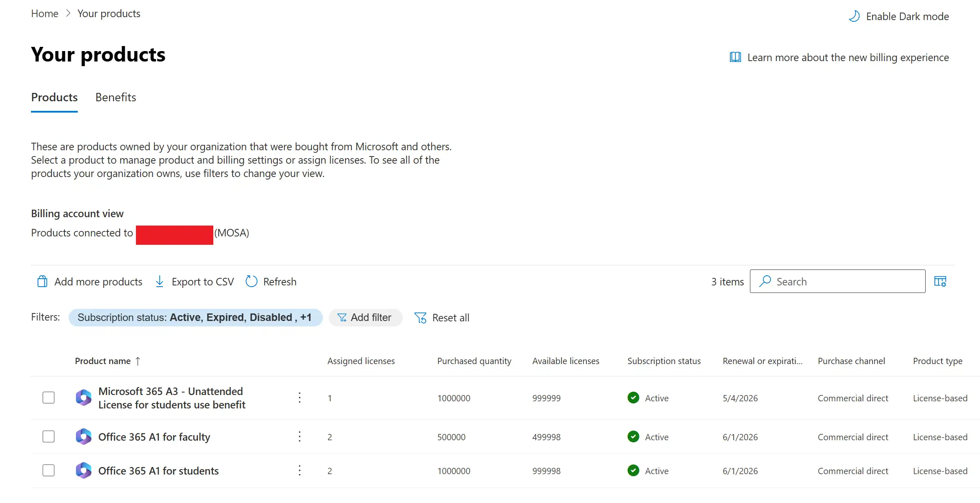Open Microsoft 365 A3 Unattended License product
Viewport: 980px width, 503px height.
pyautogui.click(x=172, y=398)
